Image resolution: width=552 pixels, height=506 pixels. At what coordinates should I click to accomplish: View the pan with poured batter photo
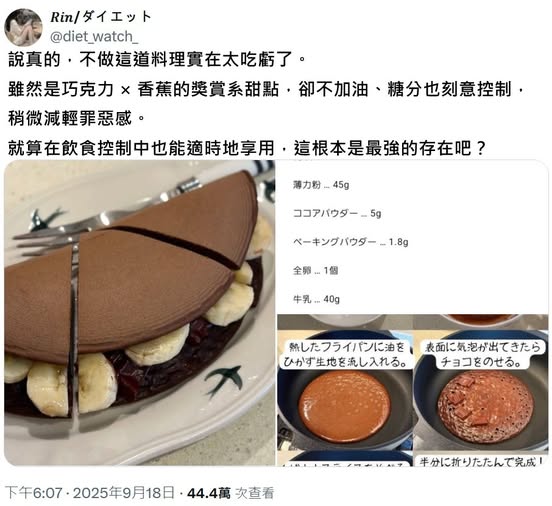(345, 391)
